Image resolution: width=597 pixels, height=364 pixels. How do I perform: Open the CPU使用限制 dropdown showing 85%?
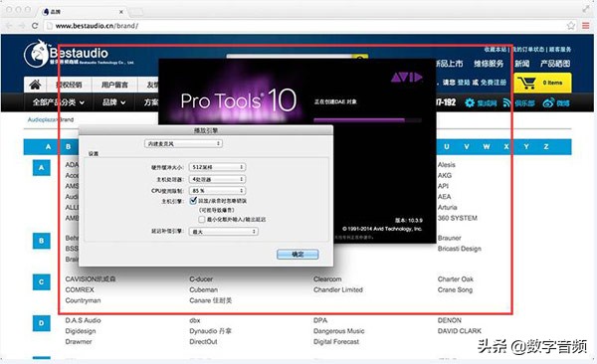coord(217,190)
